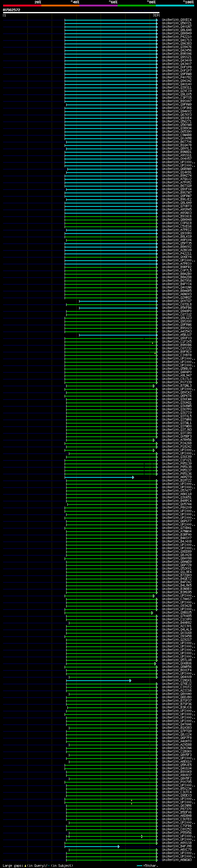Screen dimensions: 197x868
Task: Select hit label UniRef100_Q3UCW4
Action: (x=177, y=399)
